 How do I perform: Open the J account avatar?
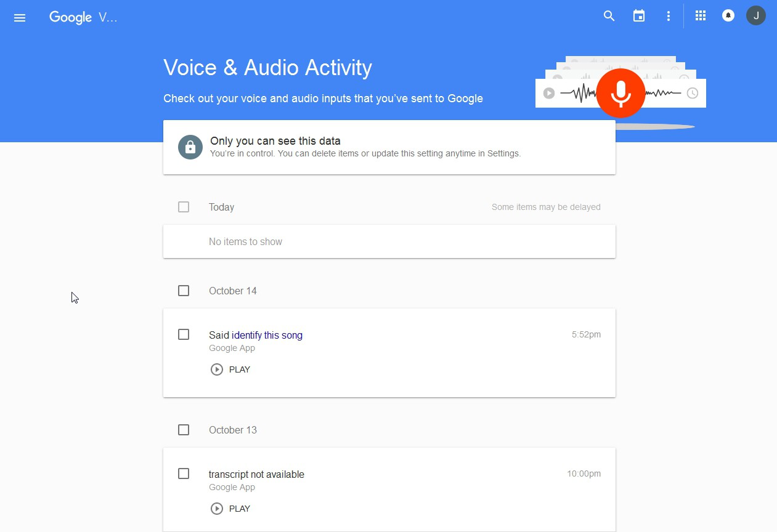point(756,15)
